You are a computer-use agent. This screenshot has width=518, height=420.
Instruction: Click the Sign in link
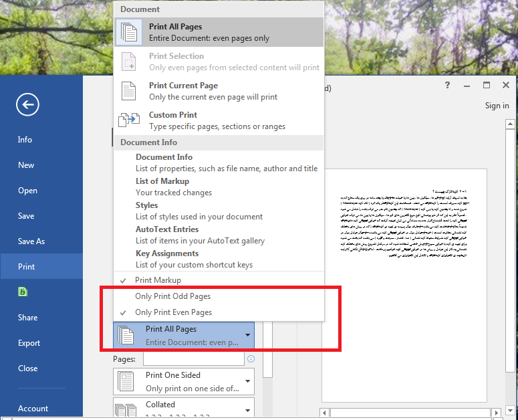point(497,106)
